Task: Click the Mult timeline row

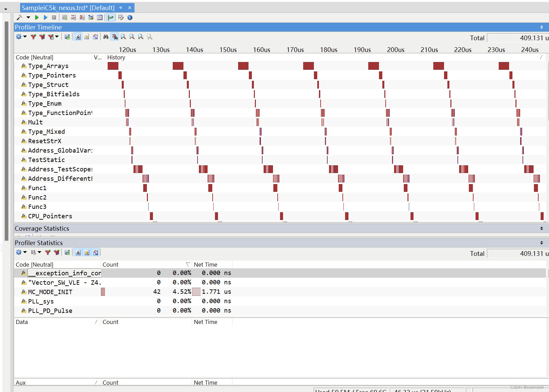Action: 280,122
